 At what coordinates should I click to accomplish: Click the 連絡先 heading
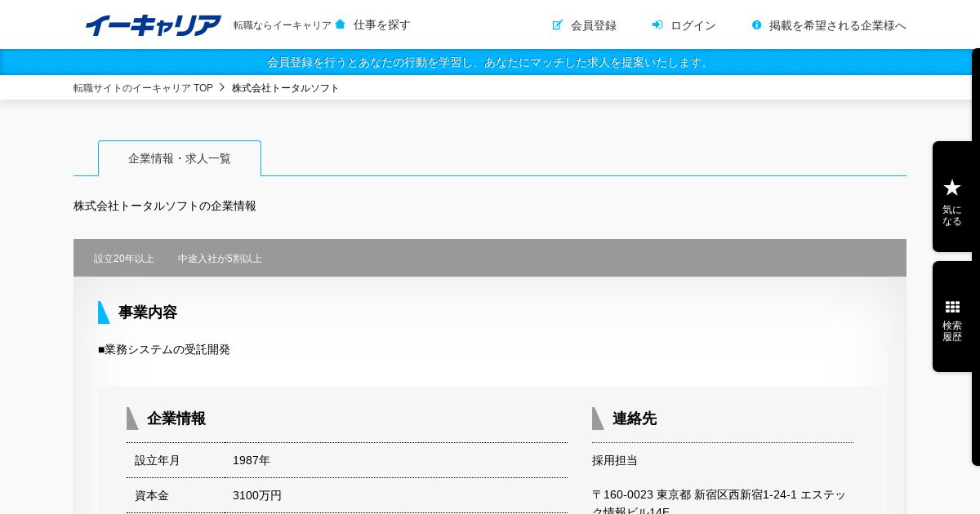point(635,419)
